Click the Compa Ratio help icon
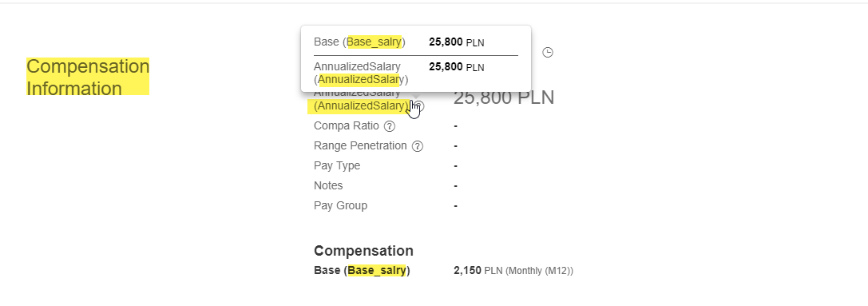This screenshot has height=306, width=868. pos(390,126)
